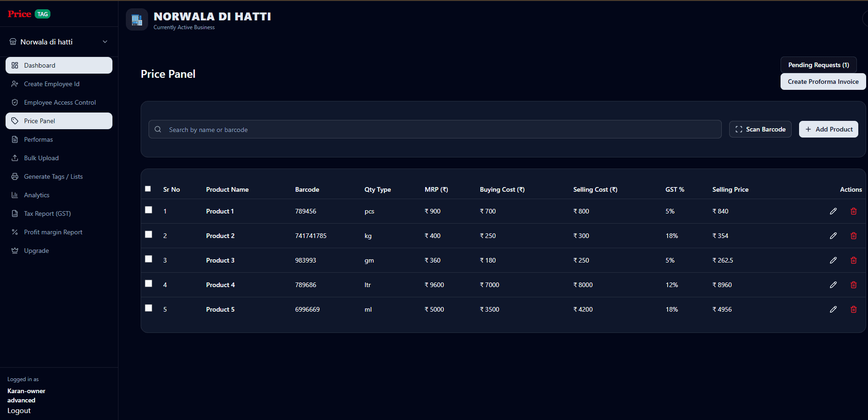Open Analytics via its sidebar chart icon
The width and height of the screenshot is (868, 420).
[x=15, y=195]
